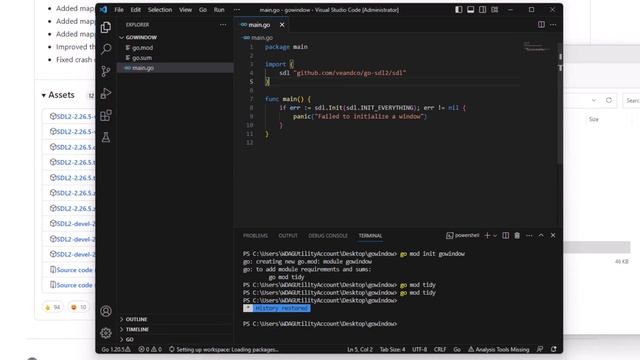Open the Explorer view in activity bar
Viewport: 640px width, 360px height.
click(x=106, y=27)
